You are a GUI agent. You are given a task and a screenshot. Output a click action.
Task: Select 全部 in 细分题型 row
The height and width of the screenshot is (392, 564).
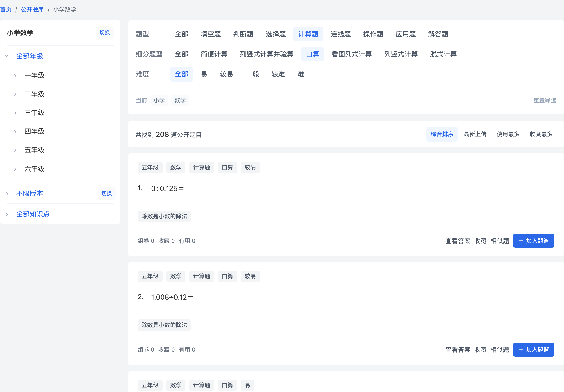tap(181, 54)
